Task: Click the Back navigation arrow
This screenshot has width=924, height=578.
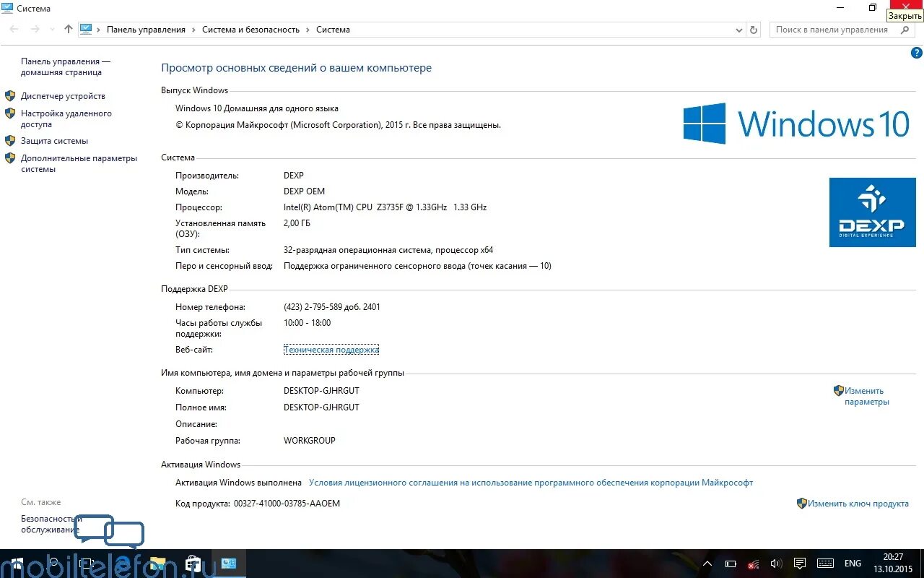Action: [14, 30]
